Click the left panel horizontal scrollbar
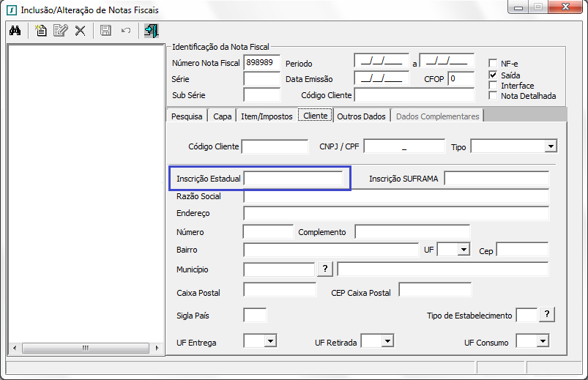The width and height of the screenshot is (588, 380). (85, 348)
